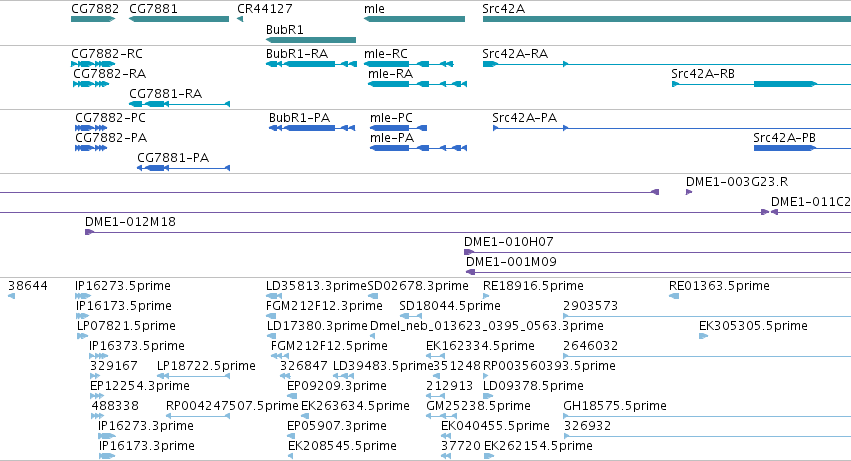The image size is (851, 461).
Task: Click the Src42A-PA protein label
Action: [x=525, y=118]
